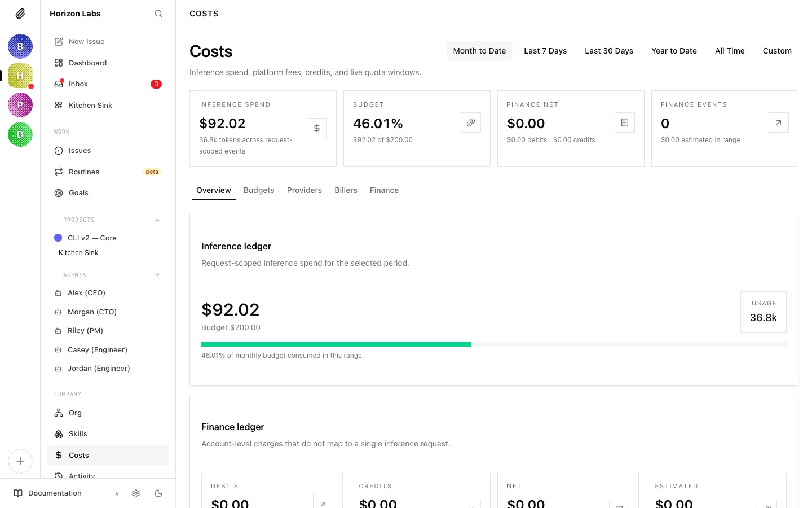
Task: Open the Dashboard page
Action: point(108,63)
